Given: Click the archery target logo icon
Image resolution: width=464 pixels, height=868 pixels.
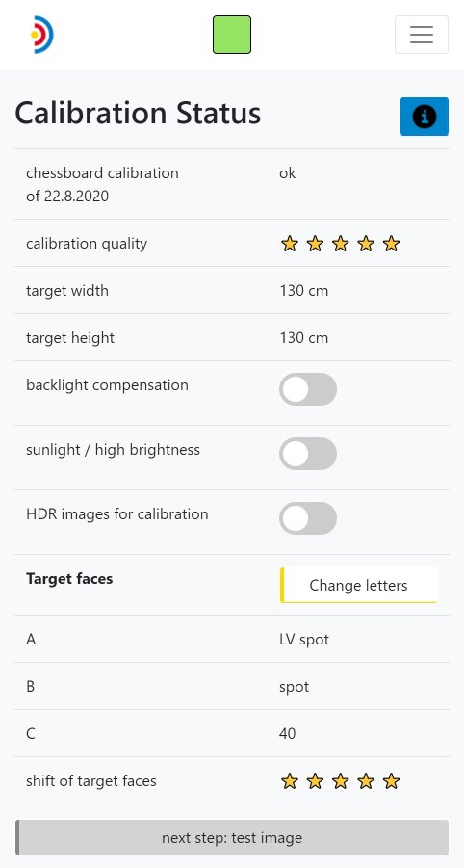Looking at the screenshot, I should (42, 35).
